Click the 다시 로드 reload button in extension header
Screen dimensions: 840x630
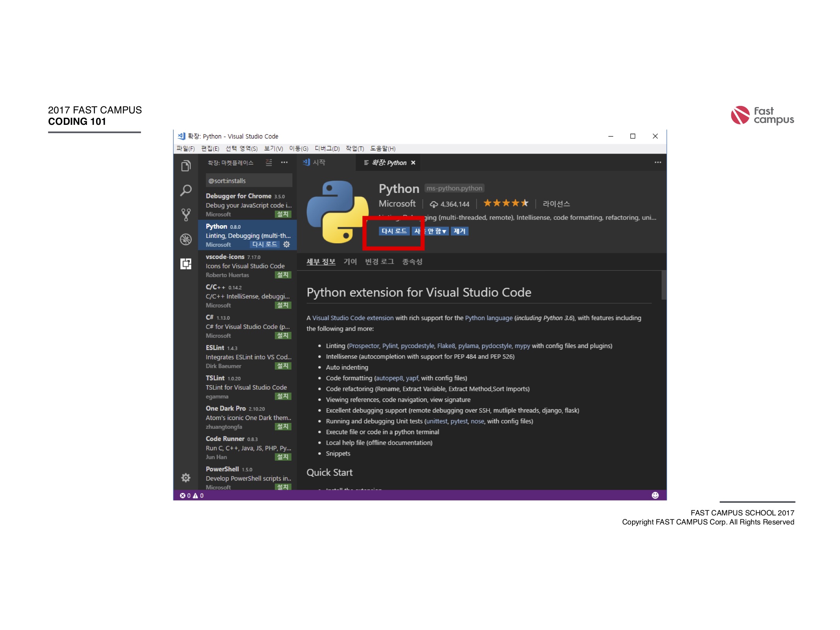(394, 231)
